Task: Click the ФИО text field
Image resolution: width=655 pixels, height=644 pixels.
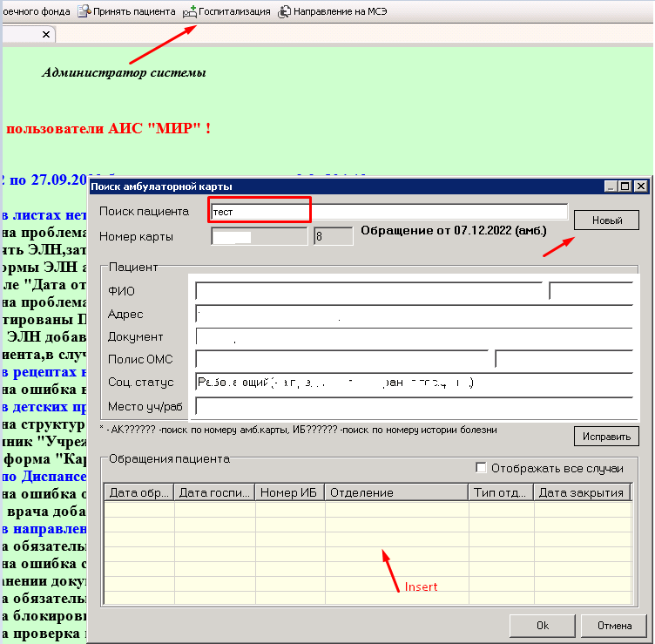Action: pyautogui.click(x=368, y=291)
